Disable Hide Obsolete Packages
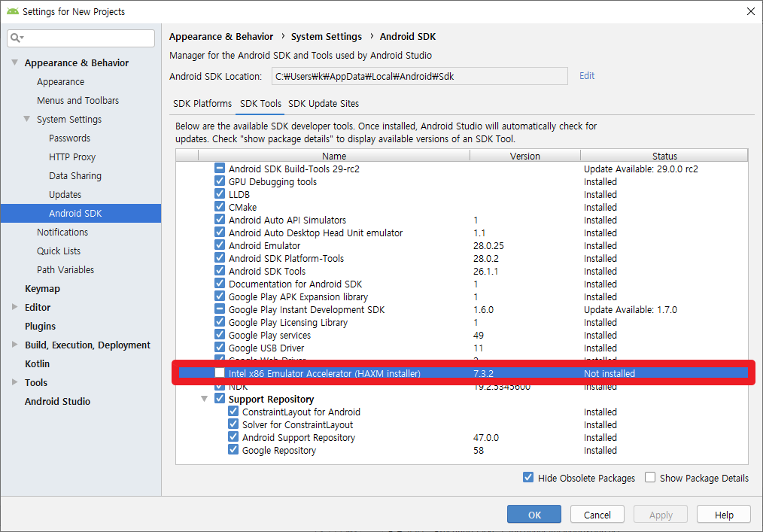The image size is (763, 532). point(528,478)
